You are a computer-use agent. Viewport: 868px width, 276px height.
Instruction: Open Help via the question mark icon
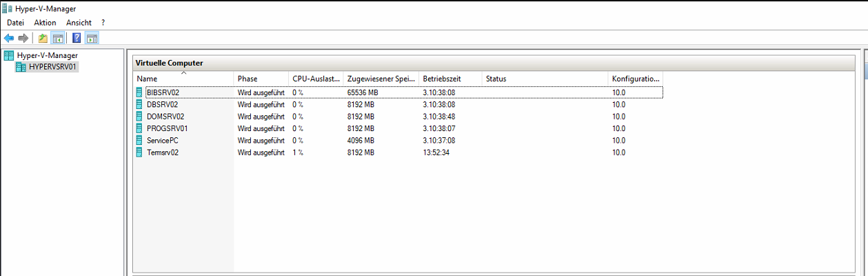click(x=77, y=38)
